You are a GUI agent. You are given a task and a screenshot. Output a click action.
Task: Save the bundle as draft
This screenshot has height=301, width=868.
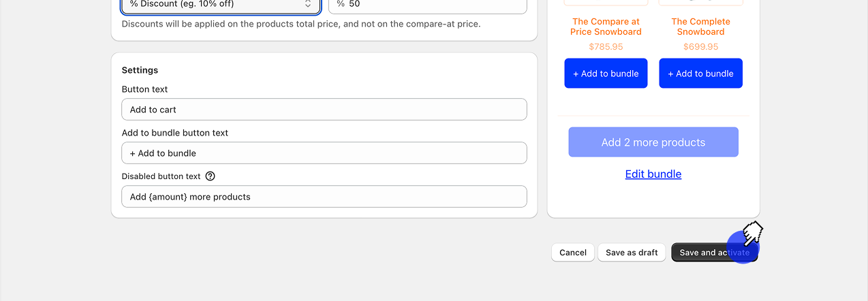[632, 253]
